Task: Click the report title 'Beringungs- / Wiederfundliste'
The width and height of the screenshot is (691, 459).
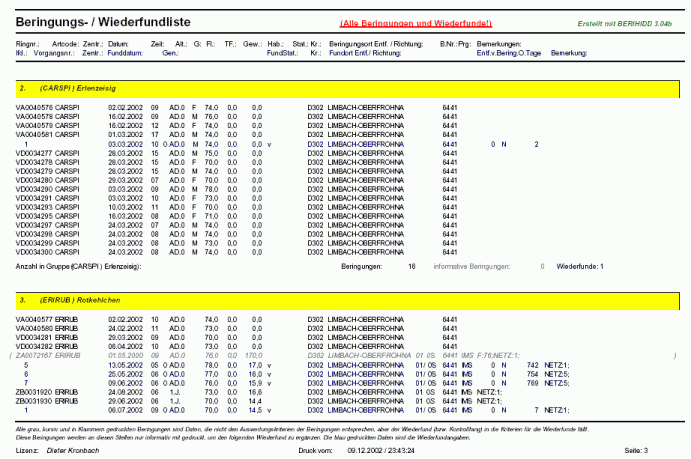Action: coord(103,22)
